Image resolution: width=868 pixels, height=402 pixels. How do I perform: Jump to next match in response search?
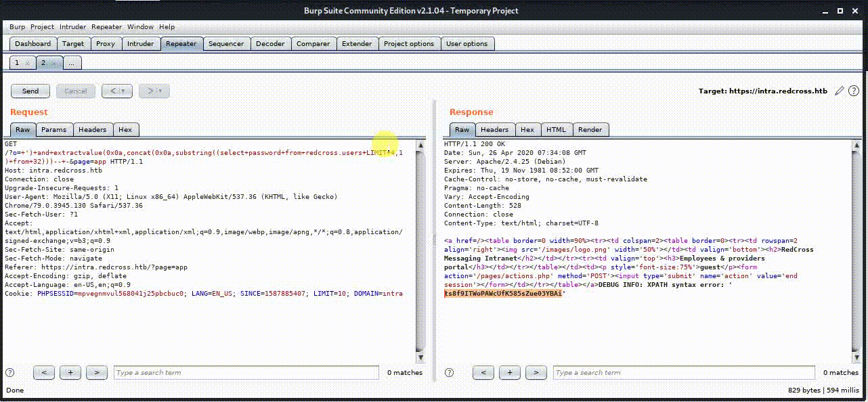click(536, 372)
